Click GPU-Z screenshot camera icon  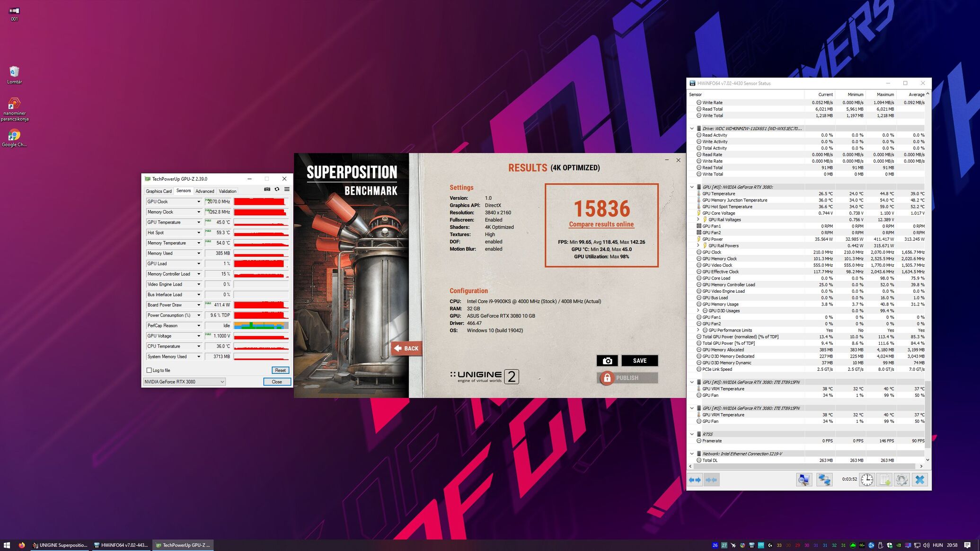[x=267, y=189]
